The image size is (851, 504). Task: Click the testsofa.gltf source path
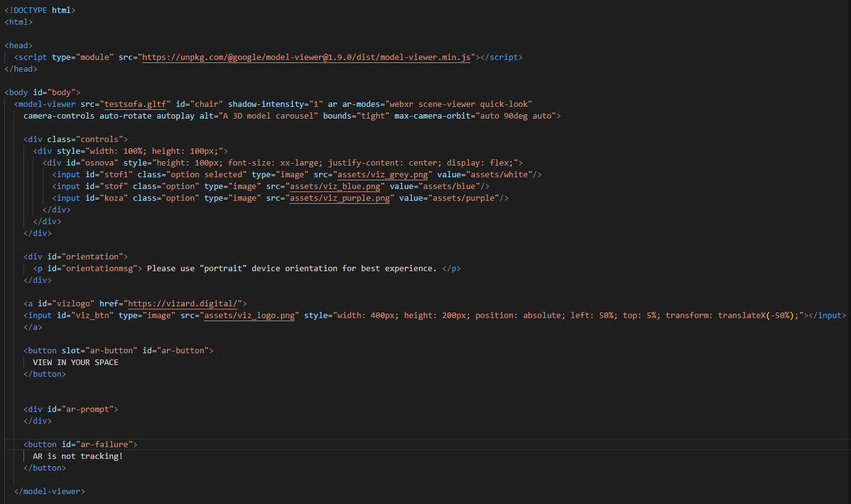pyautogui.click(x=135, y=104)
